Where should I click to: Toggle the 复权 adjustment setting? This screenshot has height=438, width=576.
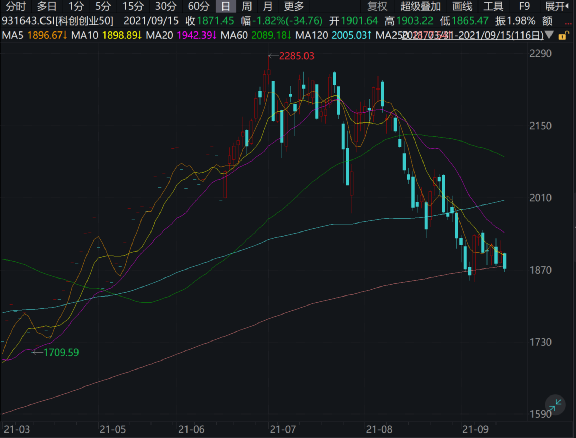click(377, 6)
